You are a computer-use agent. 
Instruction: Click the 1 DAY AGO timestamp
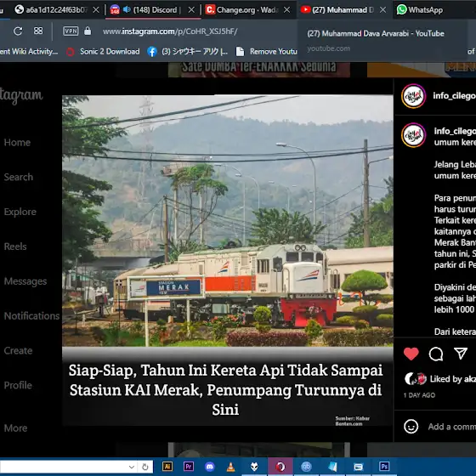click(419, 395)
